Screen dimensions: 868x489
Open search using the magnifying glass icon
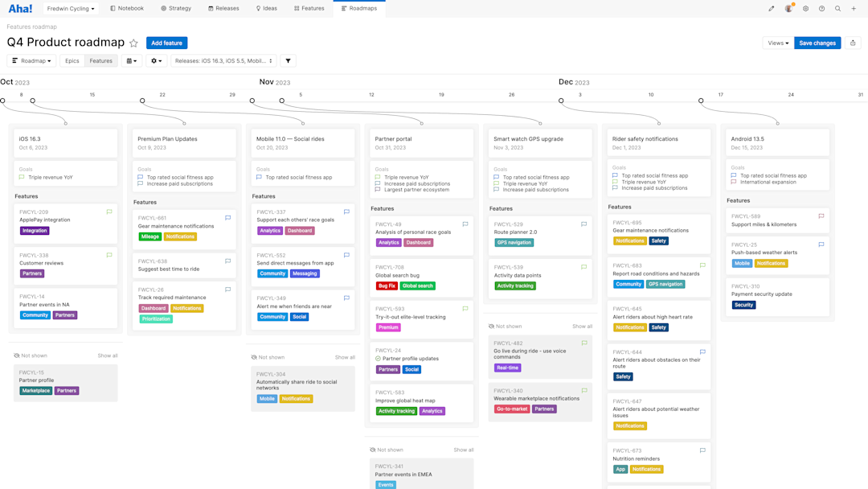(x=837, y=9)
